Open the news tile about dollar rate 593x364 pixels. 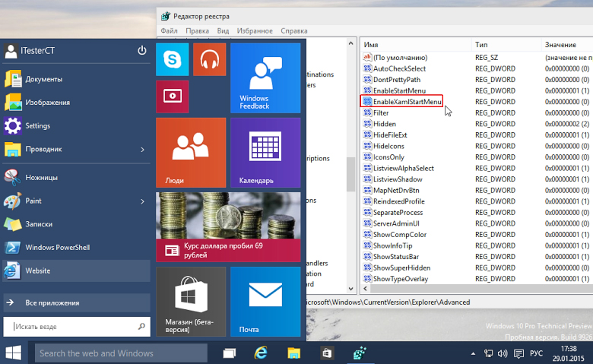pos(228,227)
